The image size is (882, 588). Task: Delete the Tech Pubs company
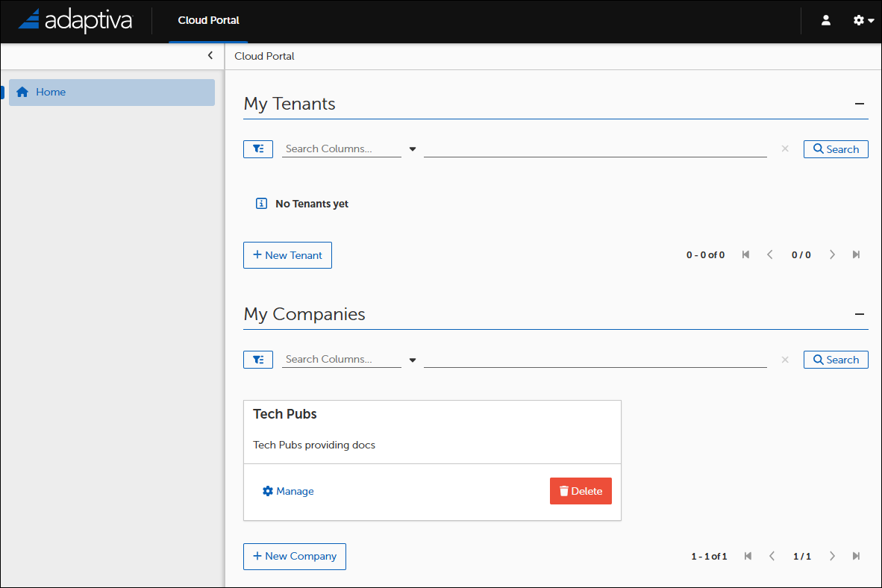581,491
